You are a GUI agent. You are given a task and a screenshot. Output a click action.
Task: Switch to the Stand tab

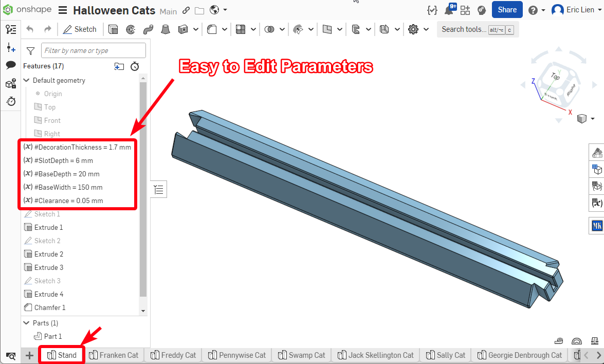click(62, 355)
